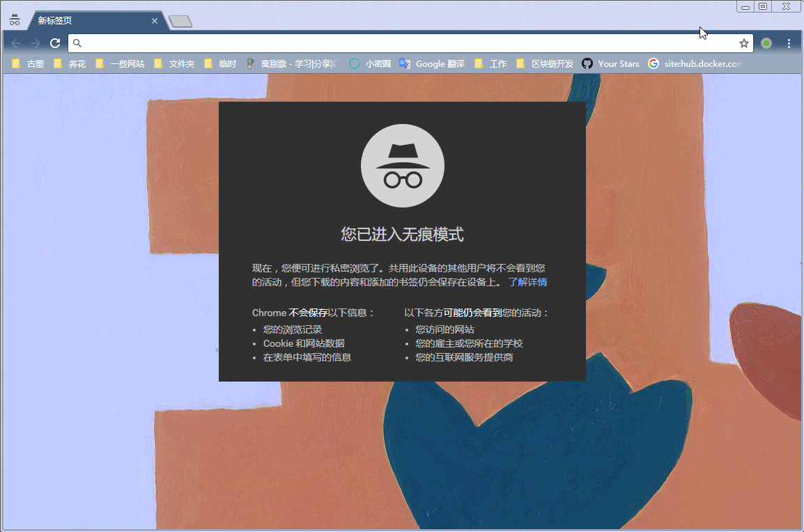Expand the 工作 bookmark folder
The height and width of the screenshot is (532, 804).
(x=490, y=63)
